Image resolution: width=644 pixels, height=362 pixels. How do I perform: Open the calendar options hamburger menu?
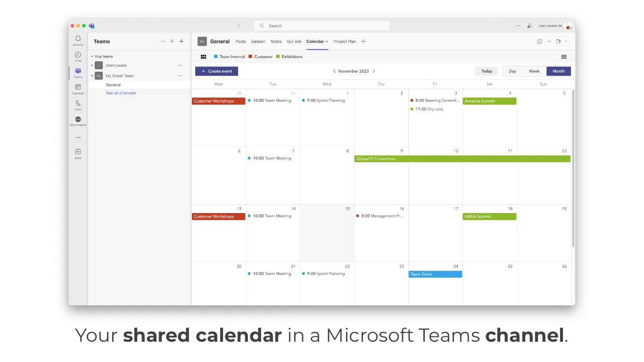[x=564, y=56]
